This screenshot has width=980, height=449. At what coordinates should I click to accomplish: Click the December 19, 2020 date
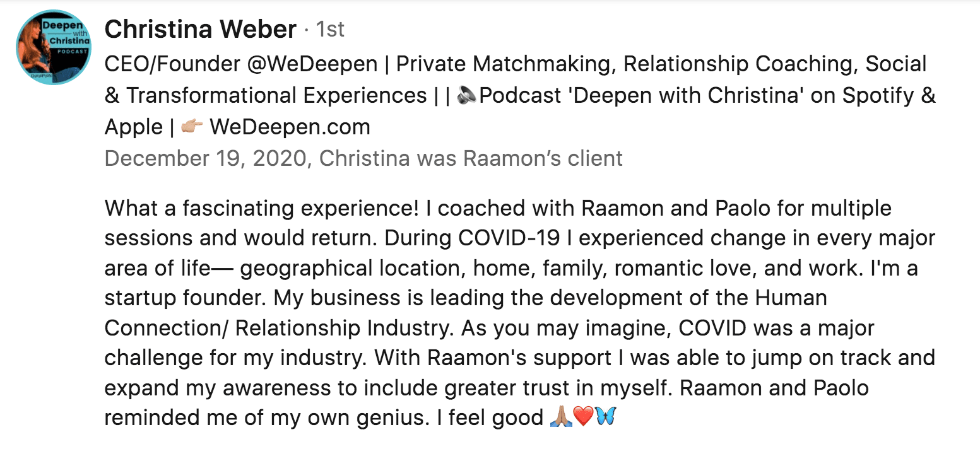tap(206, 158)
